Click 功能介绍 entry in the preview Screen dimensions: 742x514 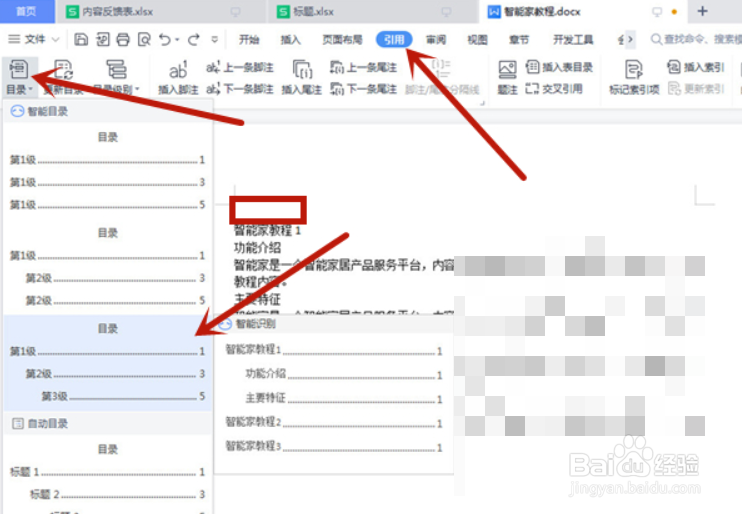click(x=344, y=374)
